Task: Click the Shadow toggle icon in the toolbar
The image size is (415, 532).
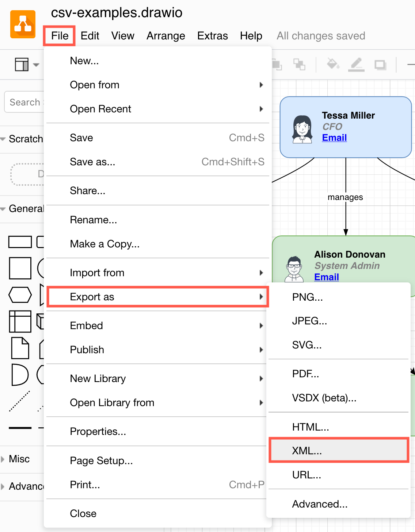Action: pos(380,64)
